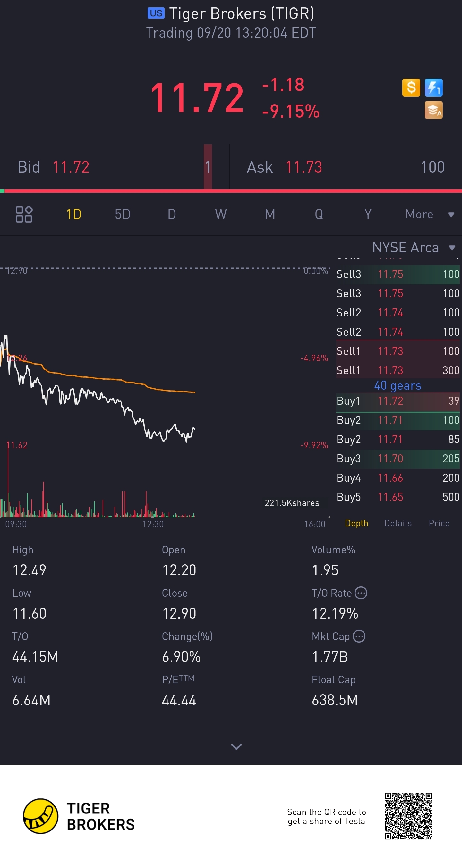The width and height of the screenshot is (462, 868).
Task: Switch to the M monthly chart
Action: pos(270,214)
